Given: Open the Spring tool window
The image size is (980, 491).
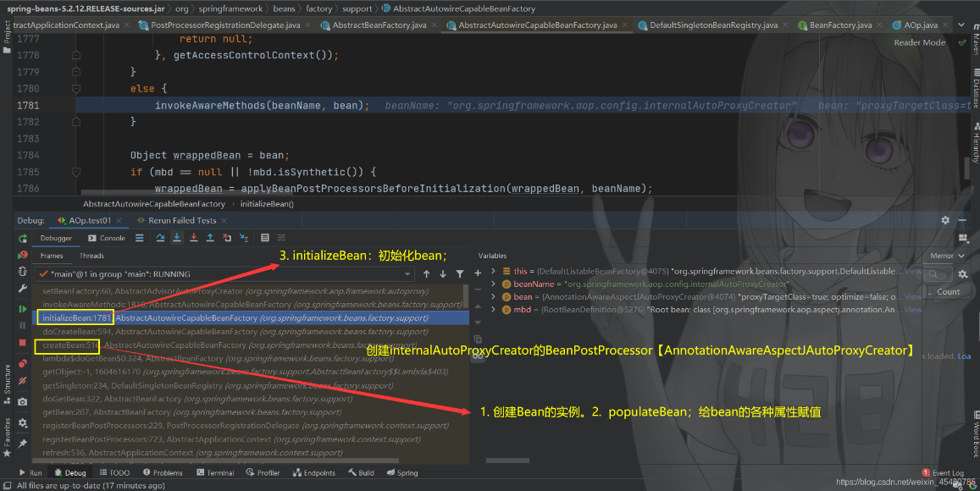Looking at the screenshot, I should [x=401, y=473].
